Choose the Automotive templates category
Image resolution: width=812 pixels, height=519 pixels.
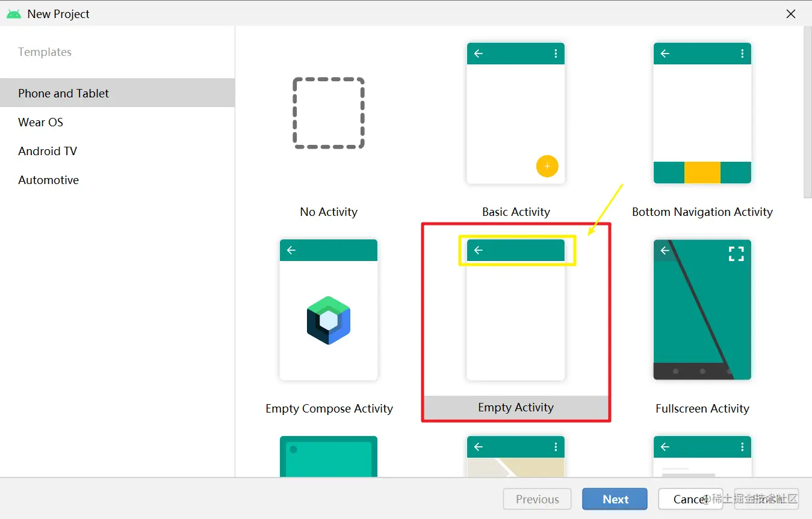pos(117,180)
